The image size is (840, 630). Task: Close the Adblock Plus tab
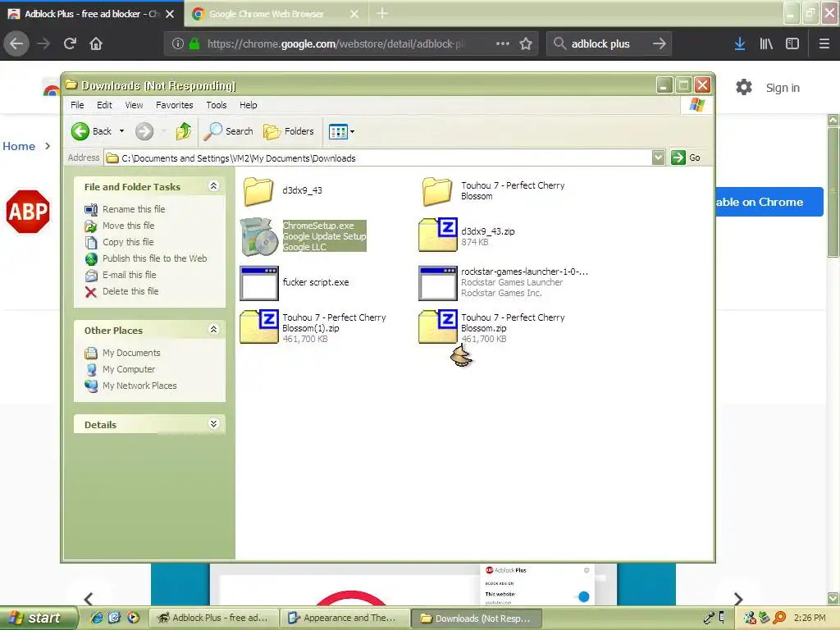point(170,14)
